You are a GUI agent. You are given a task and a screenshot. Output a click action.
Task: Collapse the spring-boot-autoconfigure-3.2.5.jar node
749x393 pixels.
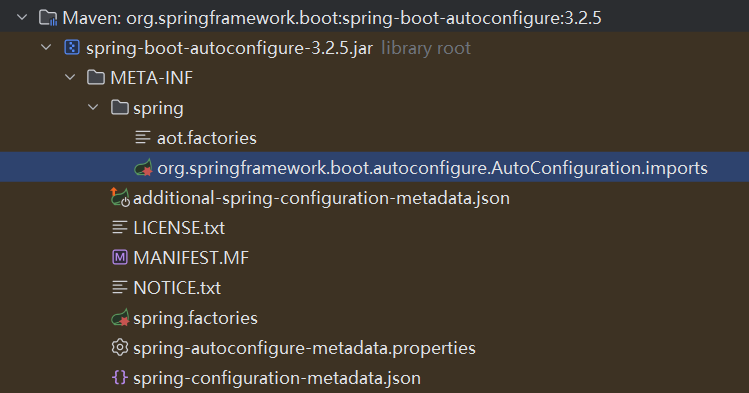click(x=46, y=48)
